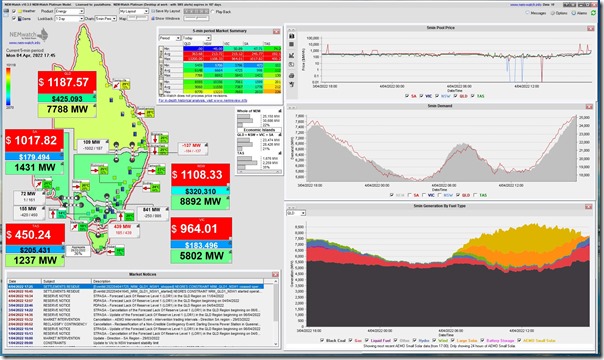Open the in-depth historical analysis link in Market Summary

203,100
